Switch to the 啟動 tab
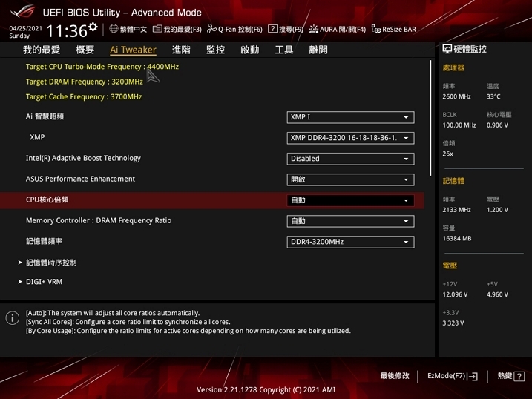Screen dimensions: 532x399 click(250, 50)
